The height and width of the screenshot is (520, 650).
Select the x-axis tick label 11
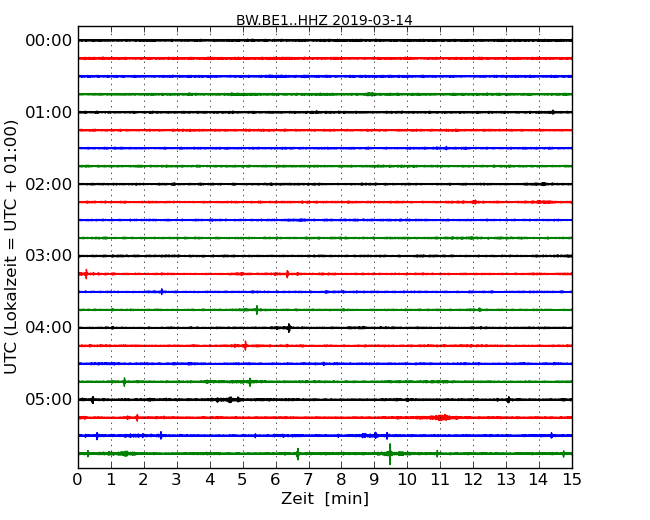pos(440,480)
